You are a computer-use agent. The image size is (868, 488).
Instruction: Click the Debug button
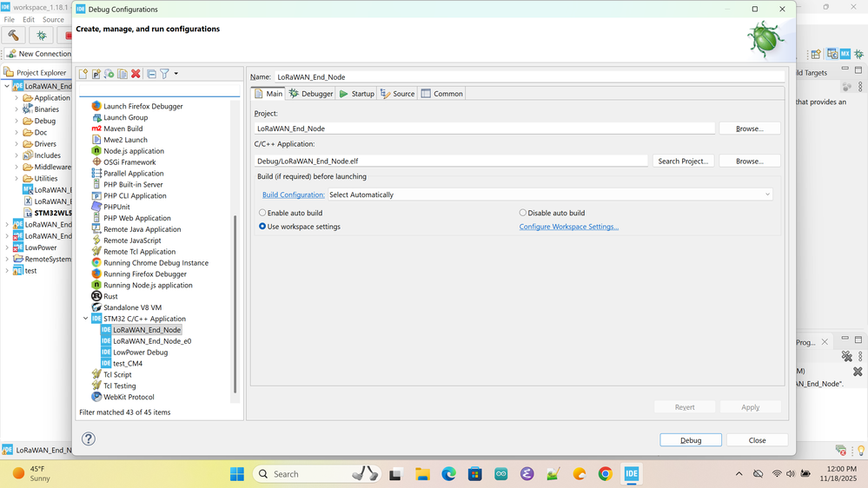point(690,440)
